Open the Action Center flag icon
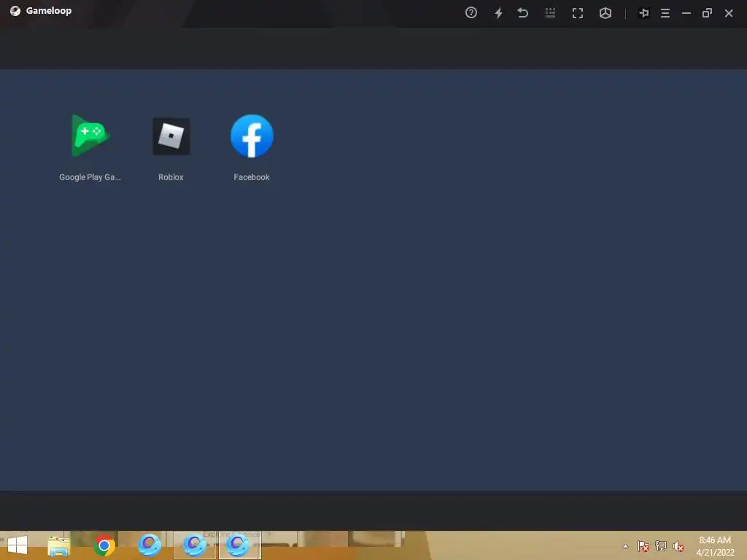The width and height of the screenshot is (747, 560). (x=643, y=546)
